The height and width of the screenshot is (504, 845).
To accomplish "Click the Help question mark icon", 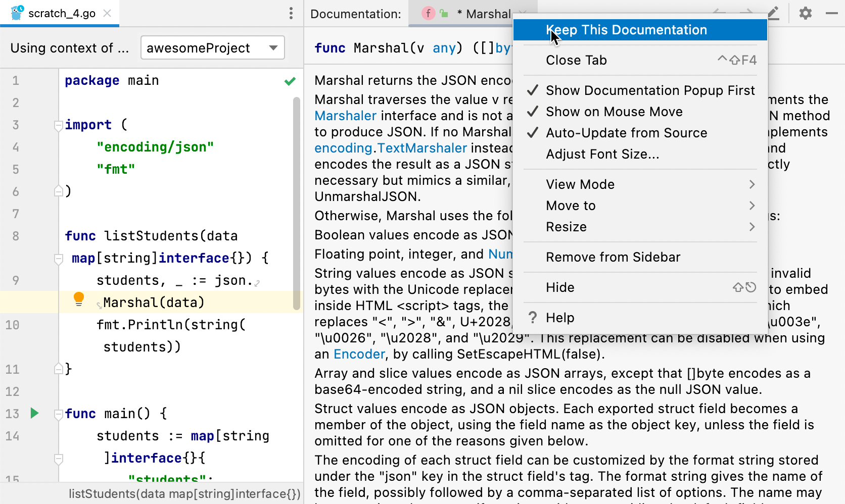I will pyautogui.click(x=533, y=318).
